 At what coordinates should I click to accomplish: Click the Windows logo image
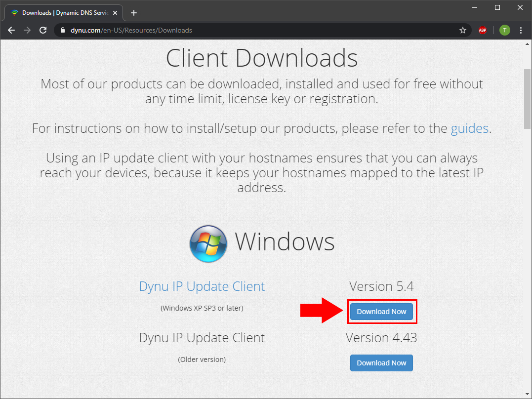(208, 243)
